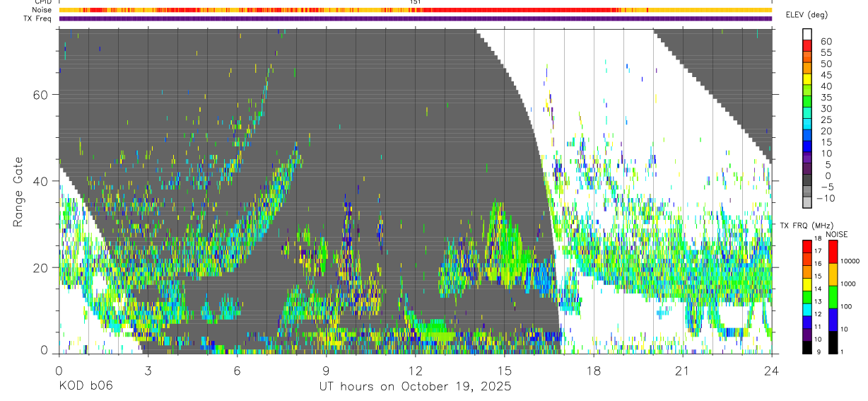Click the white top segment of ELEV color bar
The image size is (868, 401).
point(807,35)
